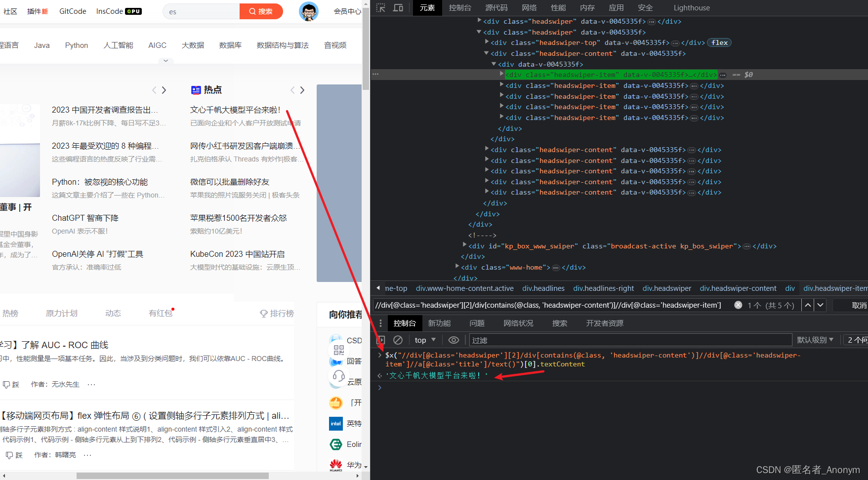The width and height of the screenshot is (868, 480).
Task: Go to next page in 热点 carousel
Action: coord(302,90)
